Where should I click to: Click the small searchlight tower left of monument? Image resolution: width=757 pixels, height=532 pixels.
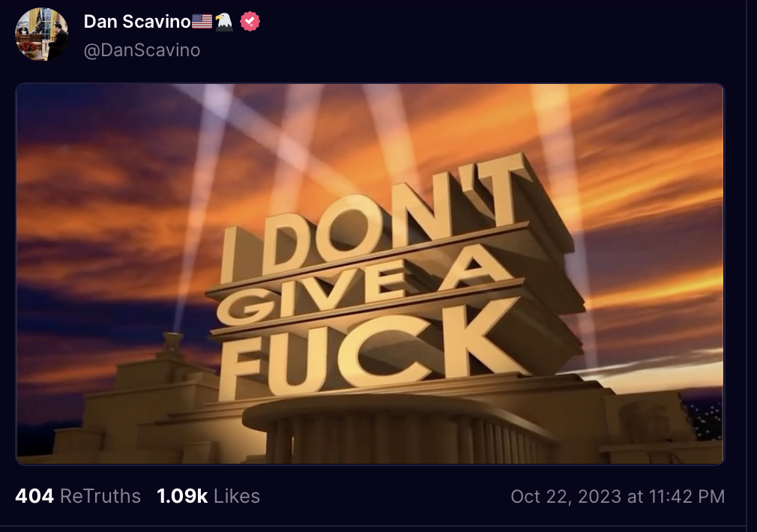click(x=173, y=345)
